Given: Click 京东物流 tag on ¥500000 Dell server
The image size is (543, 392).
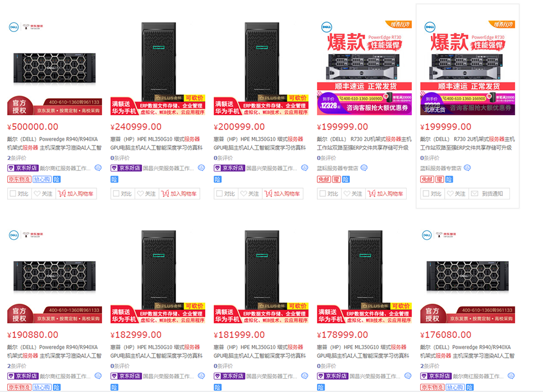Looking at the screenshot, I should [19, 179].
